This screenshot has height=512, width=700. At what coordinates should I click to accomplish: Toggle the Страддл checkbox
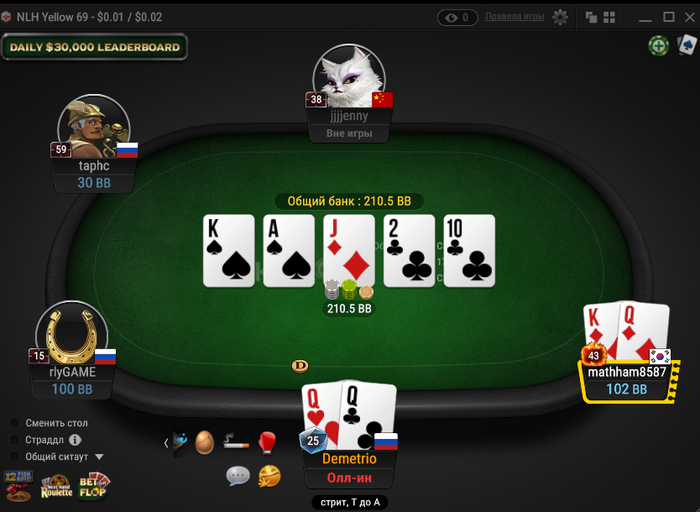pos(15,440)
